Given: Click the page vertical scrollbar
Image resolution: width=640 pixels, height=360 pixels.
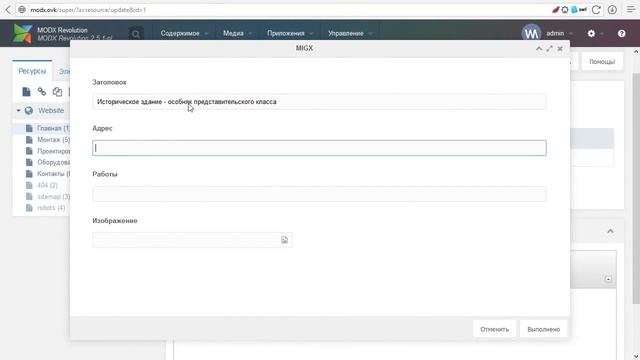Looking at the screenshot, I should coord(636,188).
